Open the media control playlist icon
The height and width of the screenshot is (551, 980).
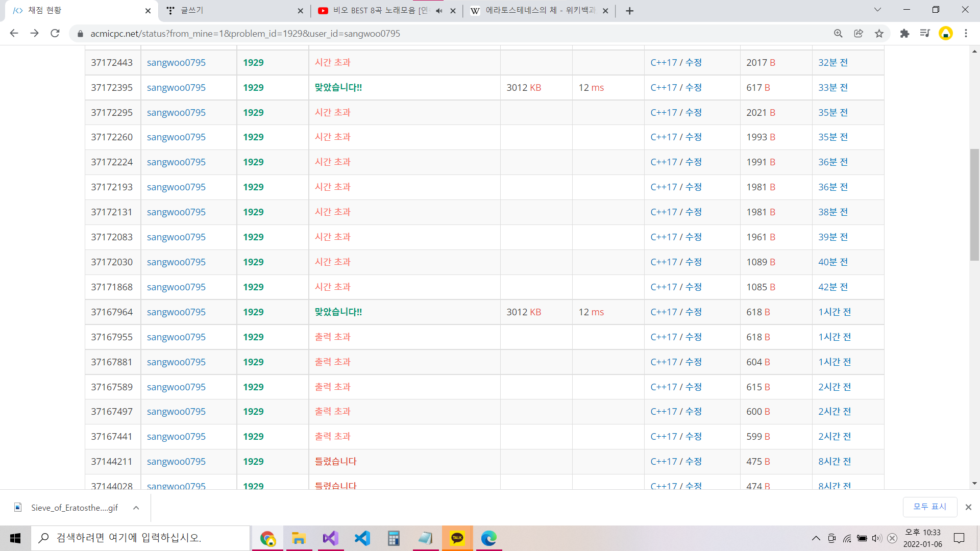pyautogui.click(x=925, y=34)
